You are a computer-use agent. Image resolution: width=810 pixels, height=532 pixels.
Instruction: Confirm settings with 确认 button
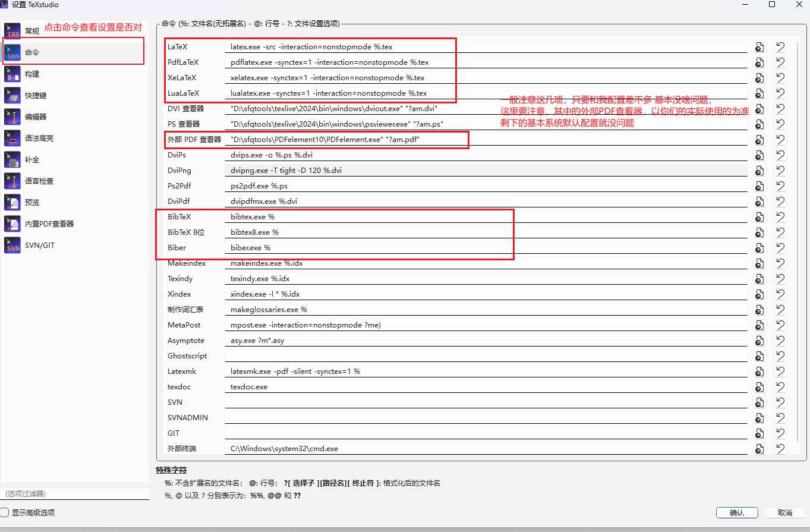[736, 512]
